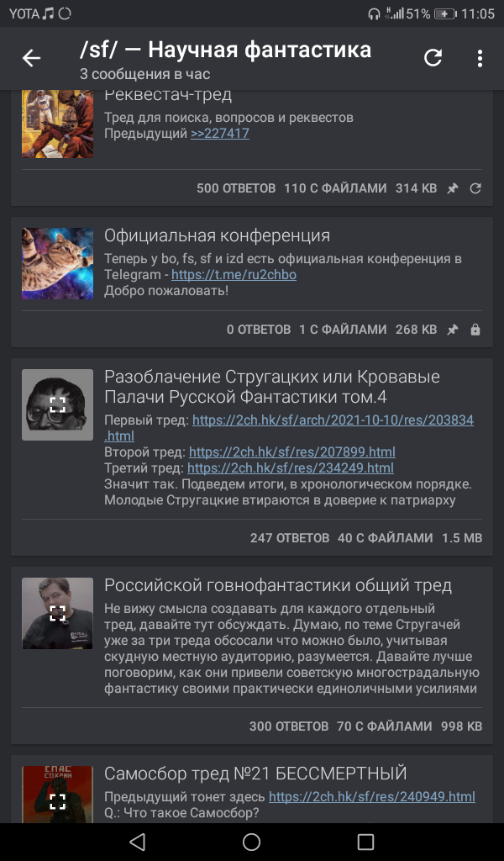Open the 240949.html previous Самосбор link

click(372, 796)
